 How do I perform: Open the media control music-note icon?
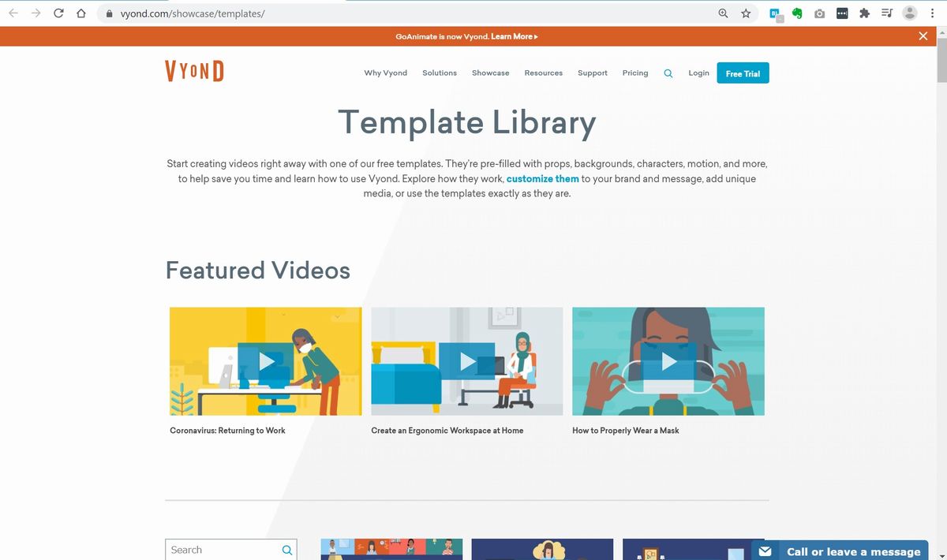(887, 13)
